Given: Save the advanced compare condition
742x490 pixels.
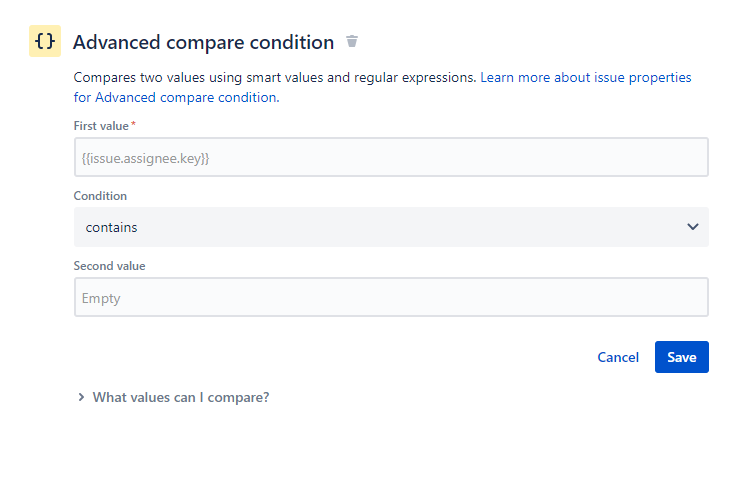Looking at the screenshot, I should pos(681,357).
